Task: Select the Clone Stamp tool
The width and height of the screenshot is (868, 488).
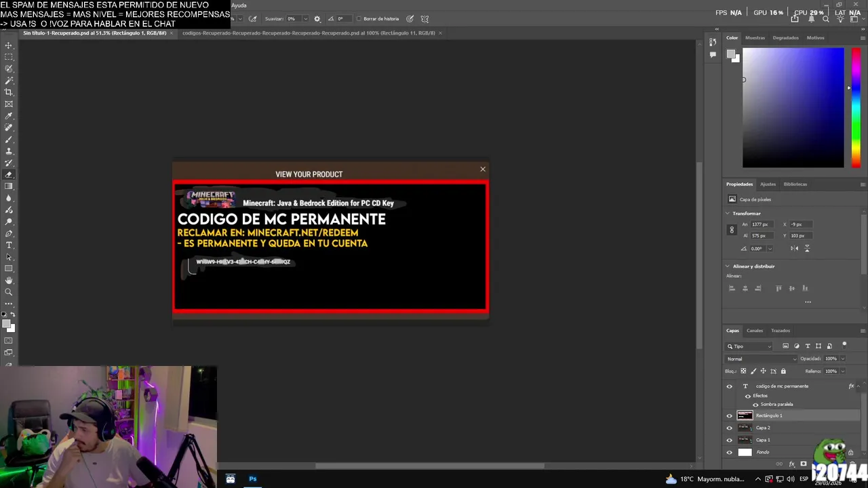Action: pos(9,151)
